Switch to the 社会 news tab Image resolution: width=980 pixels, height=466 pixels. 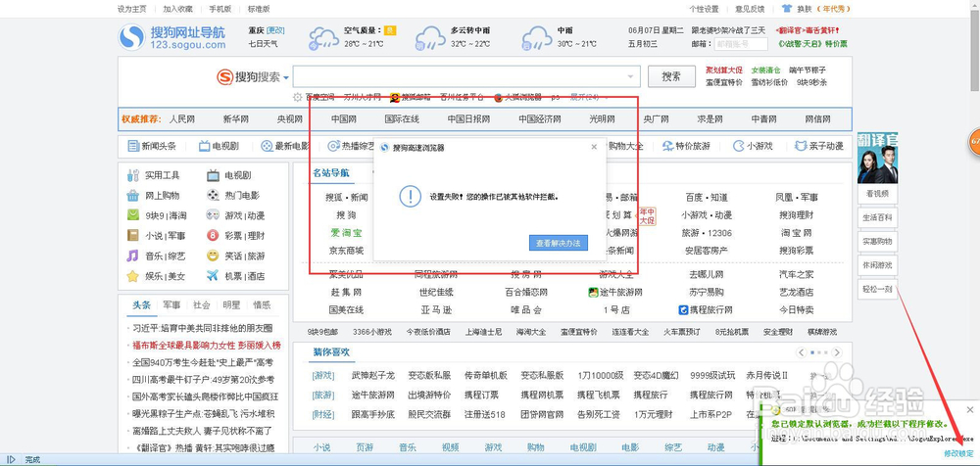201,305
